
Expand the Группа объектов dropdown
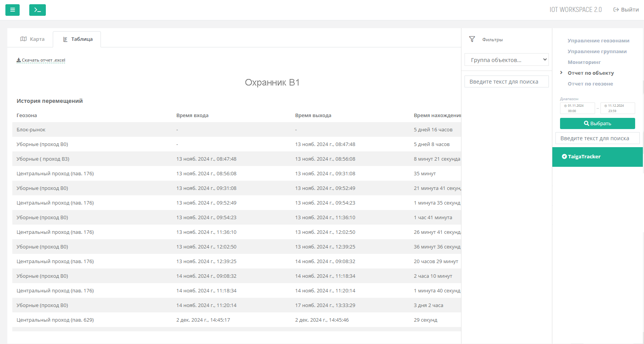pos(506,60)
